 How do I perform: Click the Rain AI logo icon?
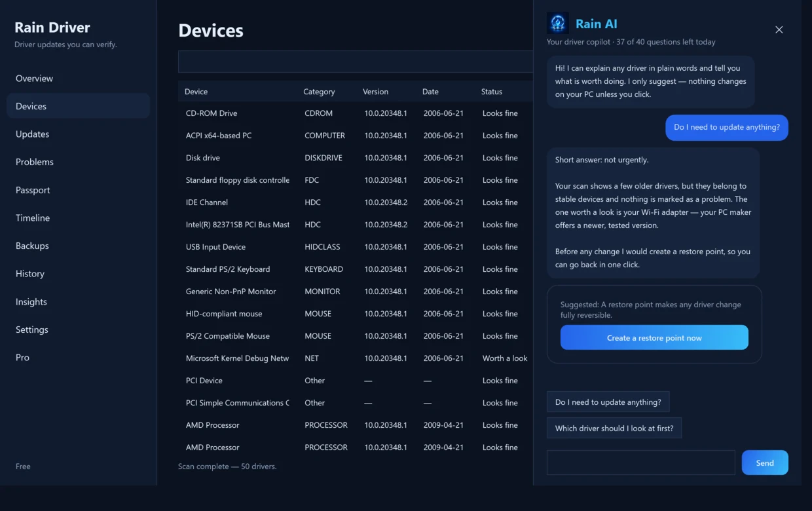pyautogui.click(x=558, y=24)
